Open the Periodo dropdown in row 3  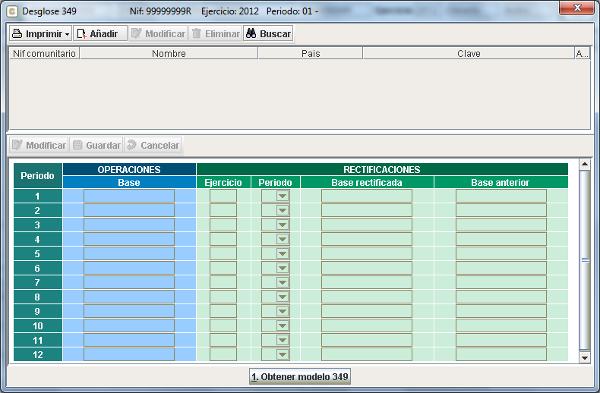282,225
